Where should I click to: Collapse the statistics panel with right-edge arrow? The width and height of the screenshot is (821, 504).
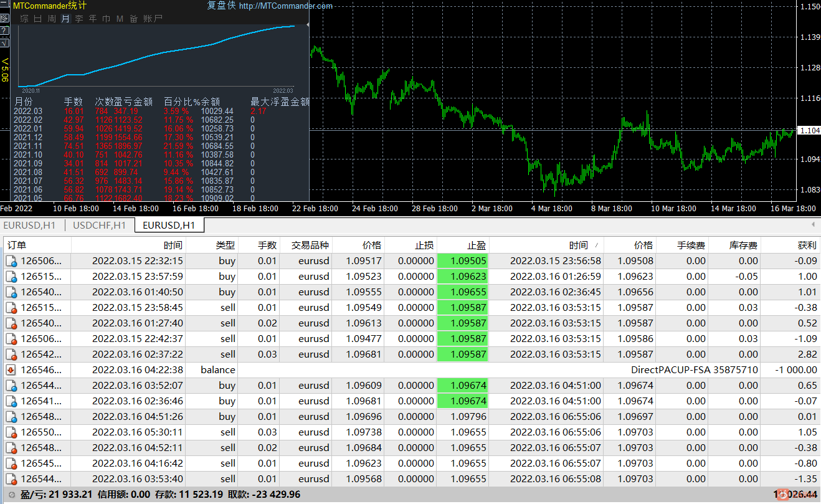pos(308,24)
